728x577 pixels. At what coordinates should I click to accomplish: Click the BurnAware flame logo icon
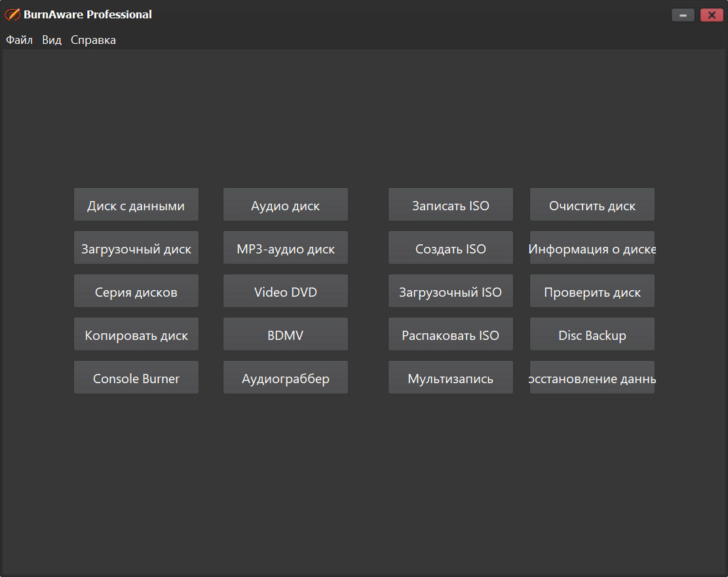(12, 14)
